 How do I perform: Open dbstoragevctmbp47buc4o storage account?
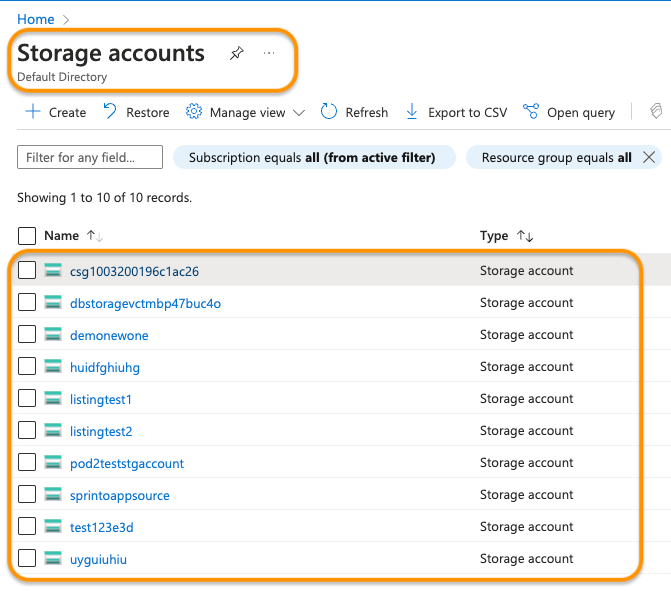click(145, 303)
